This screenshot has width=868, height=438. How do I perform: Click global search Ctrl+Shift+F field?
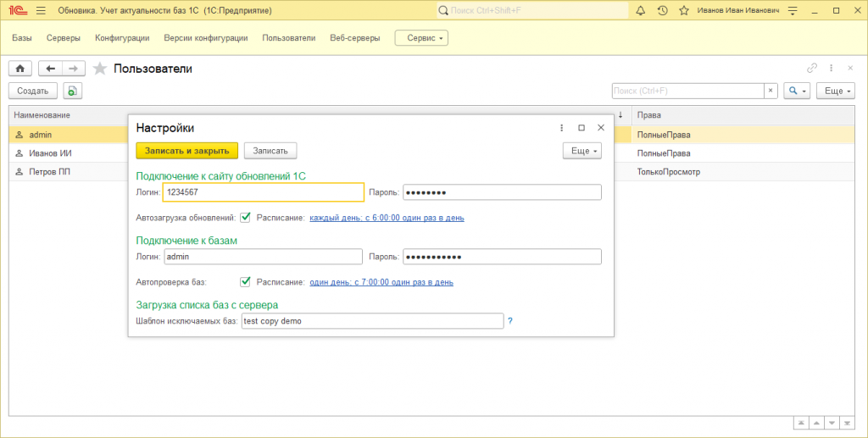pos(532,10)
